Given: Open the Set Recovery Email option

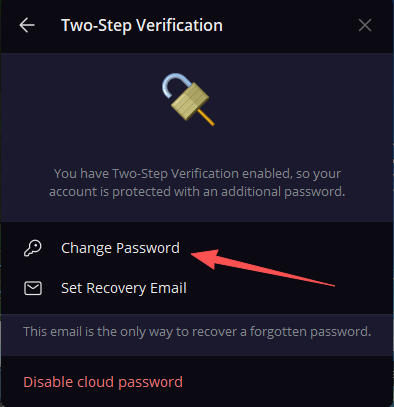Looking at the screenshot, I should tap(197, 288).
